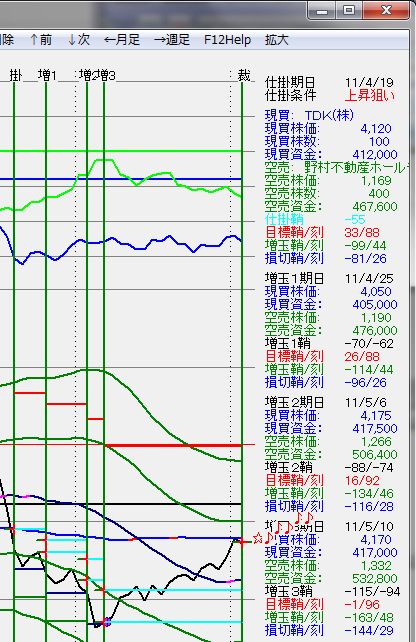Select the ↓次 next menu item
The width and height of the screenshot is (416, 642).
point(79,40)
